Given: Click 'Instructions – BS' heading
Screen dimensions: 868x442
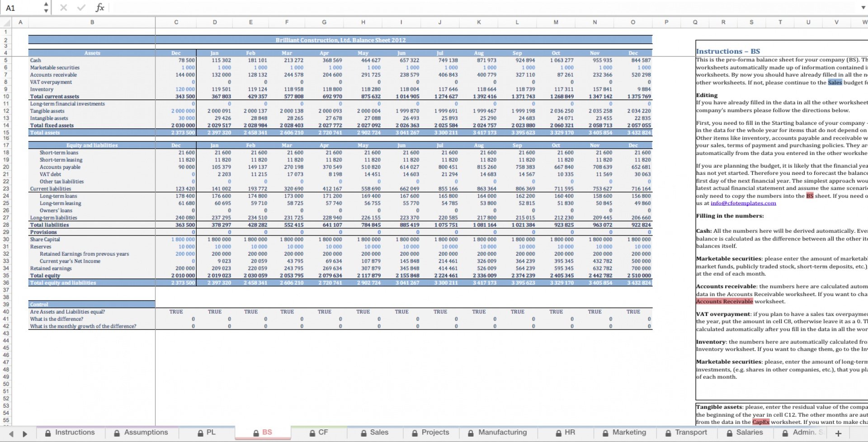Looking at the screenshot, I should pyautogui.click(x=728, y=51).
